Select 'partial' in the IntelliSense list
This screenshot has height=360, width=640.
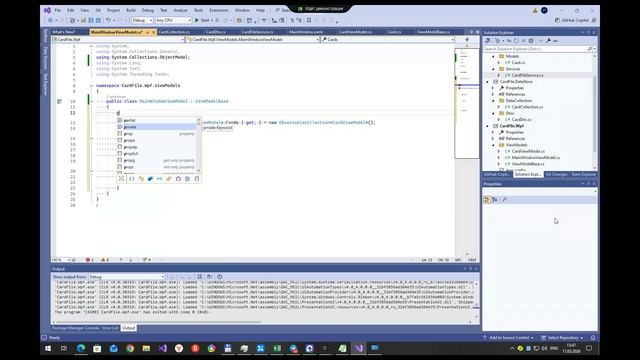click(x=156, y=120)
